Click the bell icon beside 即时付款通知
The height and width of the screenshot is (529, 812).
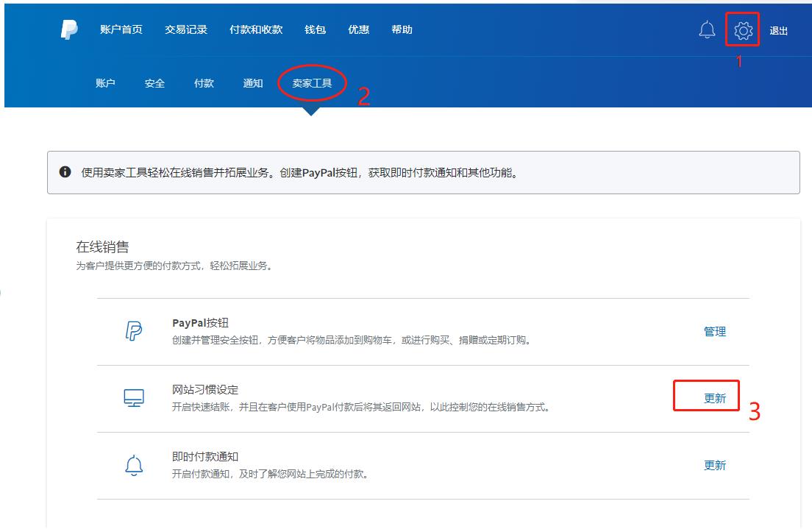click(134, 465)
